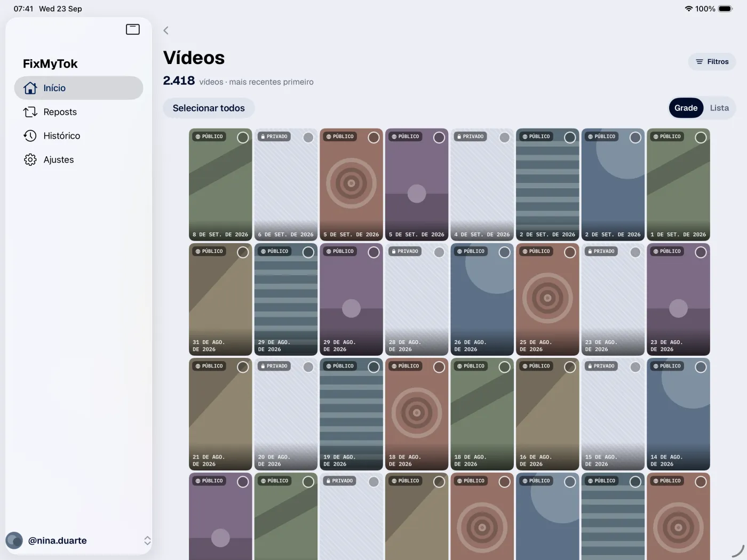Image resolution: width=747 pixels, height=560 pixels.
Task: Open the 2 de set. striped video thumbnail
Action: click(x=547, y=185)
